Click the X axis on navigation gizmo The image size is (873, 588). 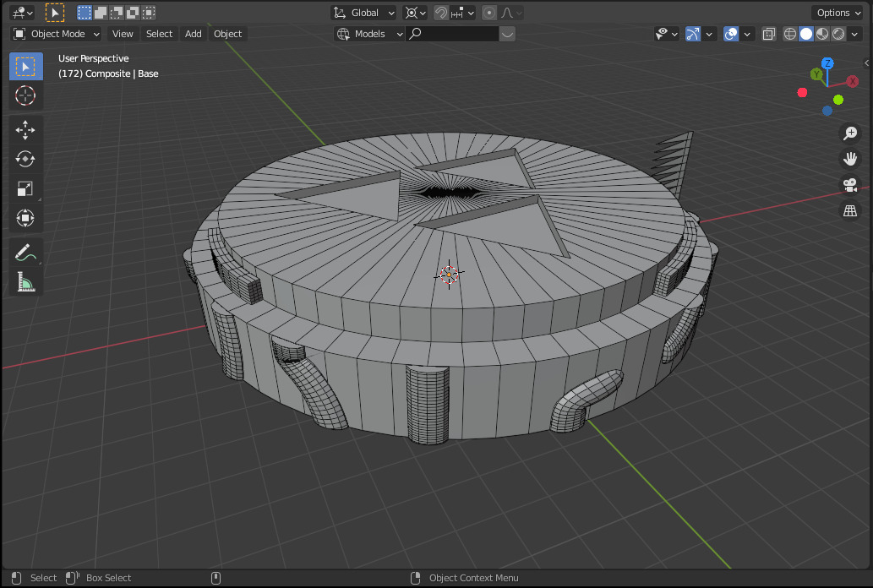click(x=853, y=81)
